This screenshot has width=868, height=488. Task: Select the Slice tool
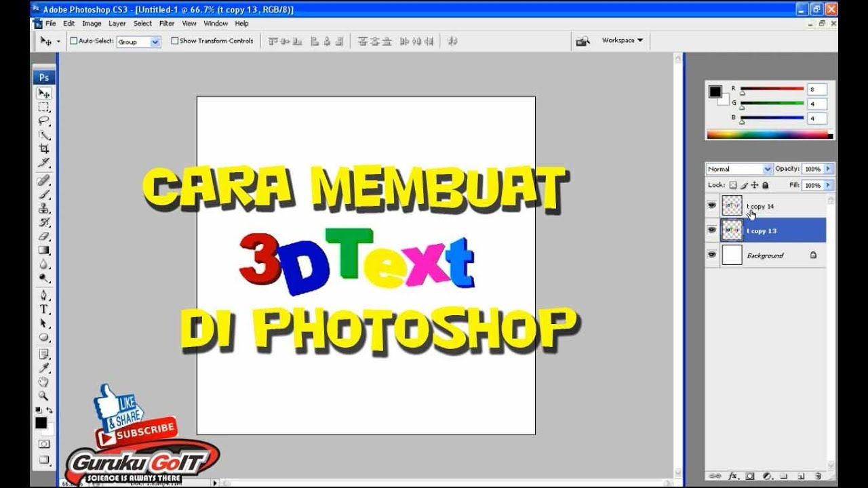44,163
